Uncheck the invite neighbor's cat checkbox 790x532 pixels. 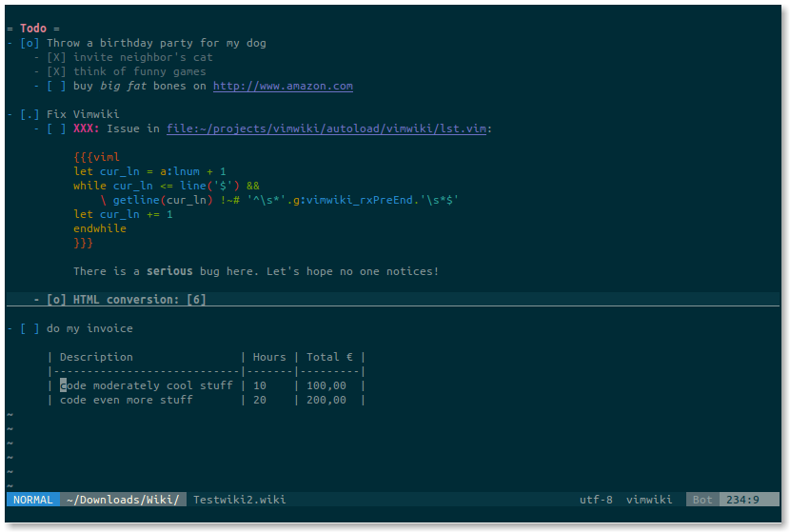(x=56, y=57)
